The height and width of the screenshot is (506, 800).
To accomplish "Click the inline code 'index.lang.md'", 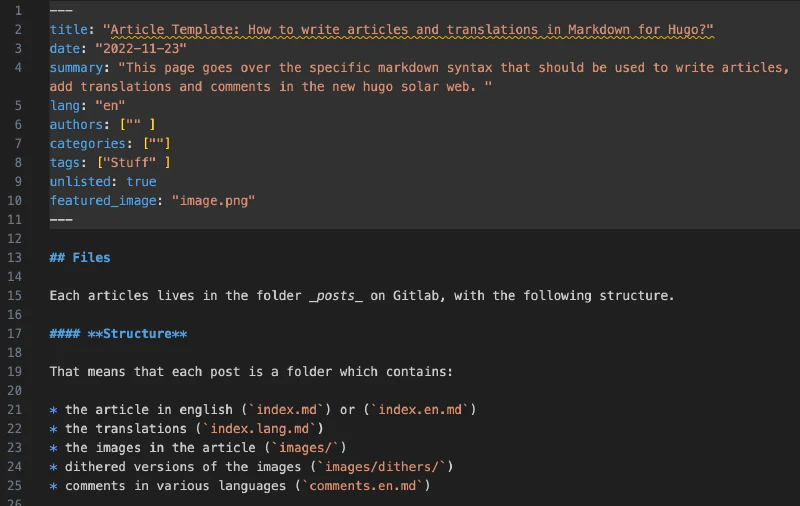I will [259, 428].
